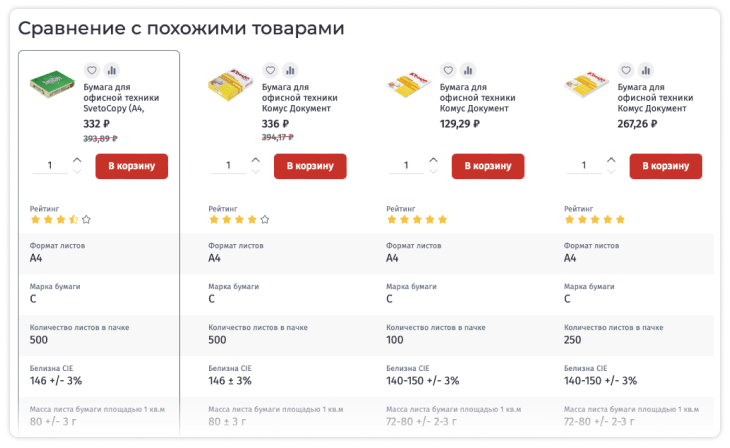Screen dimensions: 730x448
Task: Click compare chart icon for SvetoCopy paper
Action: (111, 71)
